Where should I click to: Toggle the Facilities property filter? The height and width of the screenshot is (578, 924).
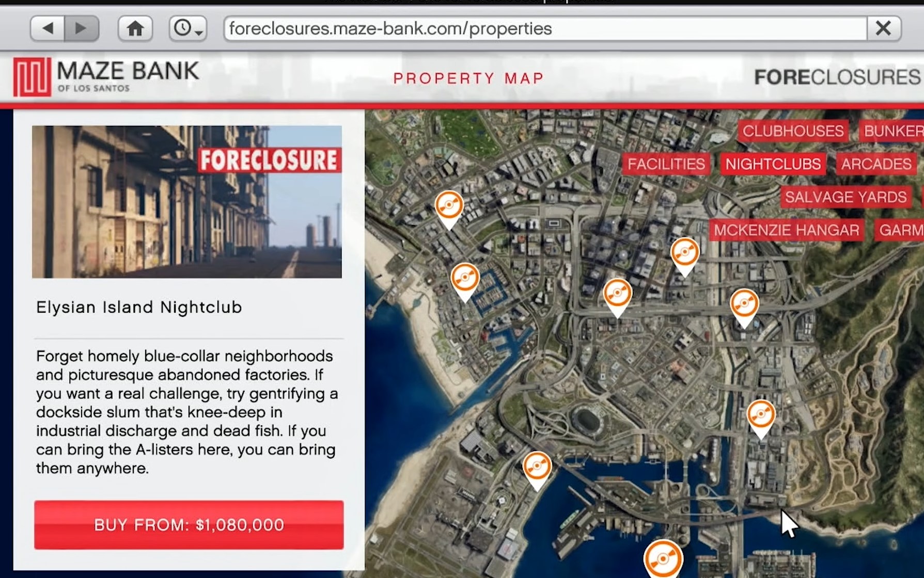pos(666,164)
